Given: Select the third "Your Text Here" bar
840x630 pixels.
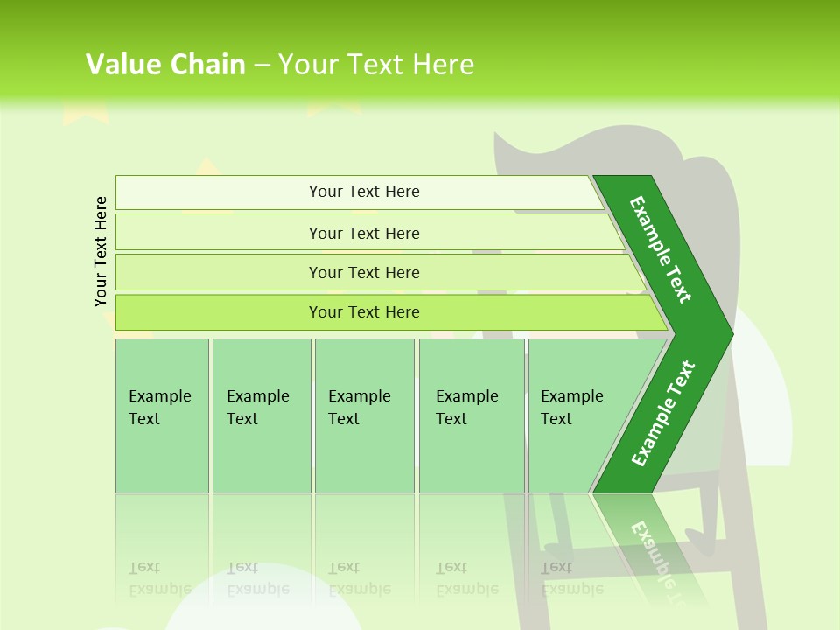Looking at the screenshot, I should click(381, 272).
